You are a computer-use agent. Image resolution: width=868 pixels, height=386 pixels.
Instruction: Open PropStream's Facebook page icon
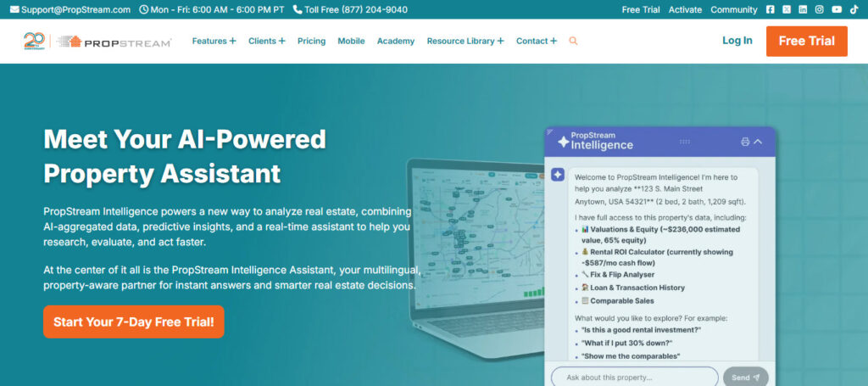click(x=770, y=9)
